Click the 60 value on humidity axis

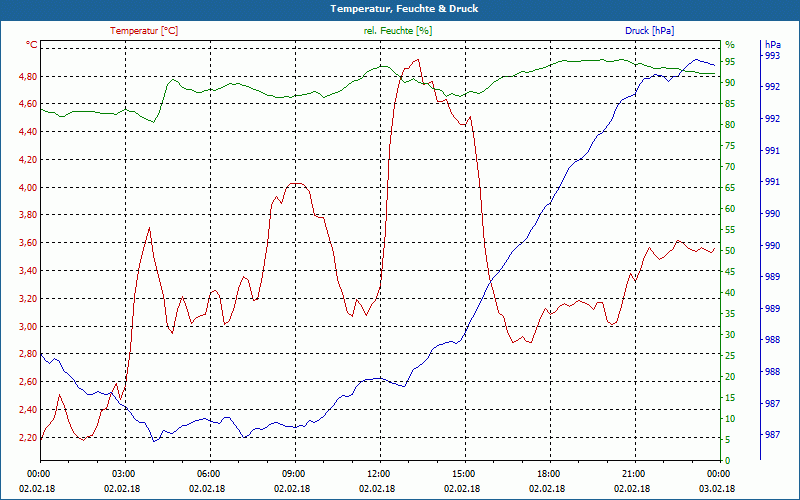pos(730,209)
